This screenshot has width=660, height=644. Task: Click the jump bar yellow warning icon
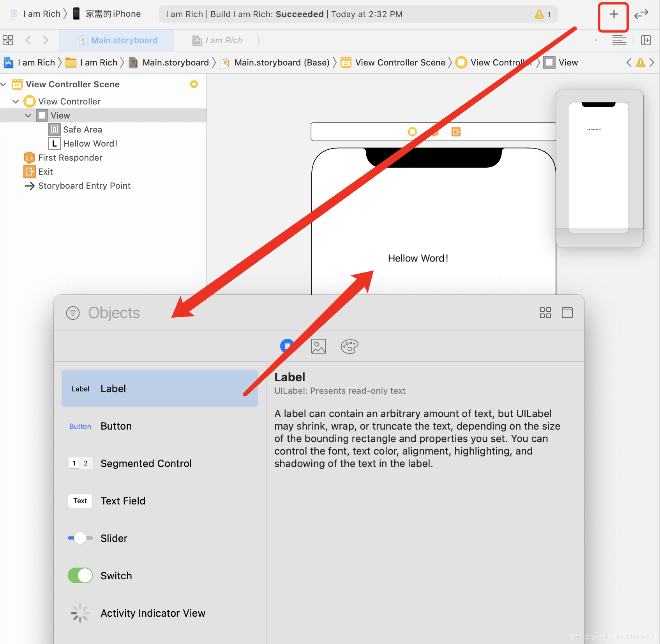point(641,62)
